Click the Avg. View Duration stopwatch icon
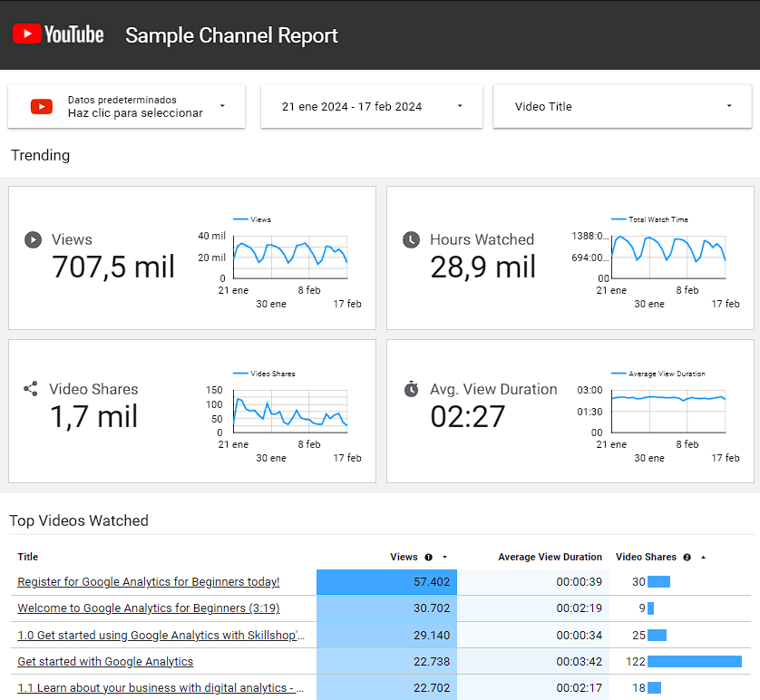 [411, 388]
